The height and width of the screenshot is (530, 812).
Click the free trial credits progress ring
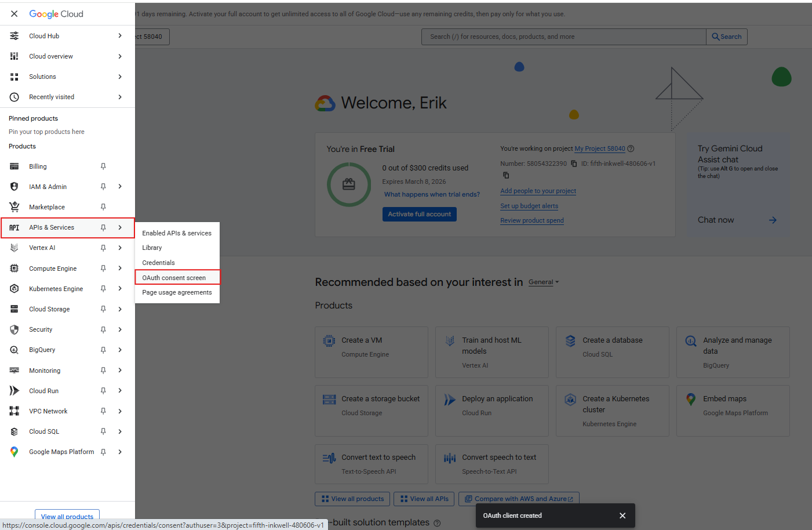[x=349, y=184]
